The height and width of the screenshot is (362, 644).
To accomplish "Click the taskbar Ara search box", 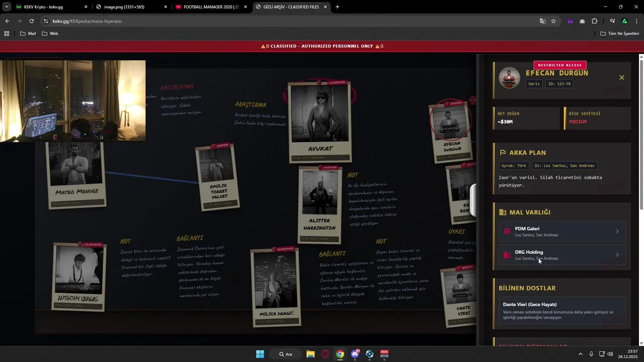I will coord(286,354).
